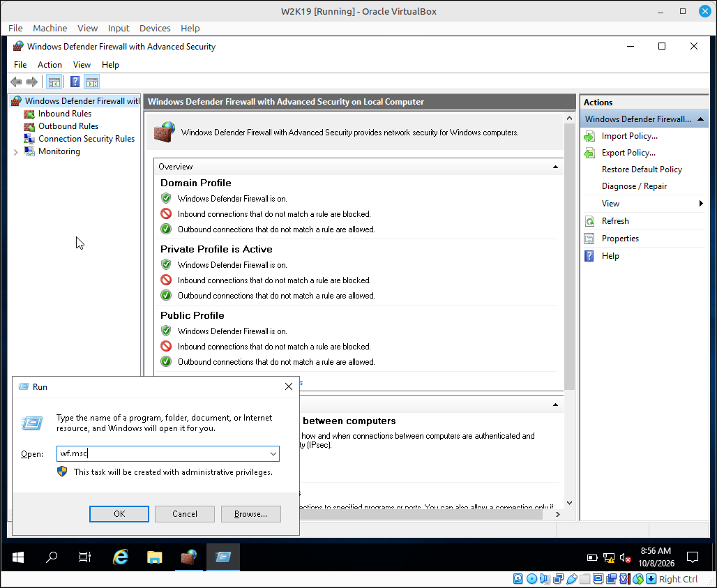Expand the Monitoring node chevron
Viewport: 717px width, 588px height.
15,152
